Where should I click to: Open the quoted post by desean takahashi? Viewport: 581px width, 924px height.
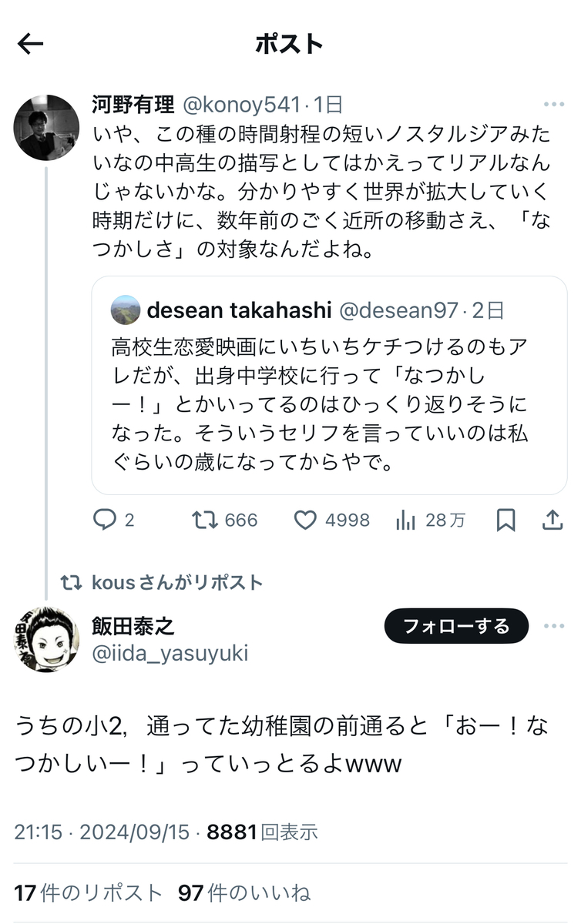coord(329,400)
